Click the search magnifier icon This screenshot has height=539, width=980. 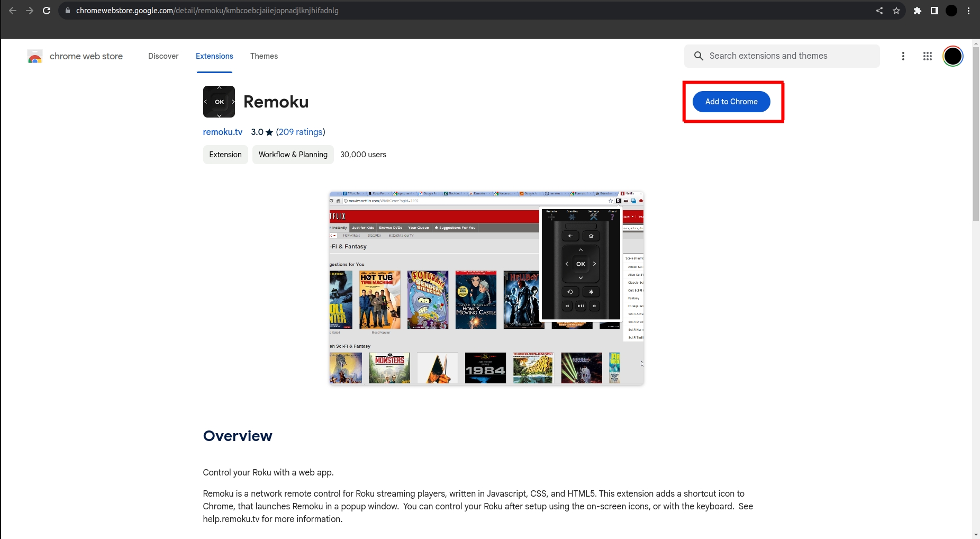pos(698,56)
